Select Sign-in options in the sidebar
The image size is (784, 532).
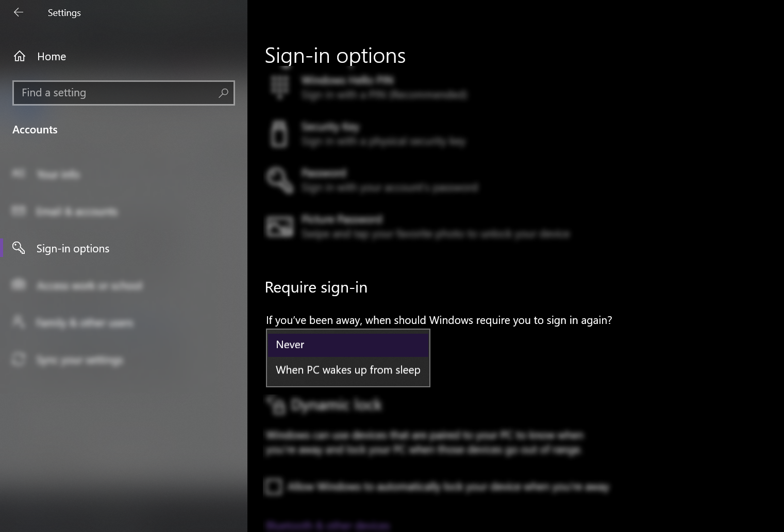point(124,248)
